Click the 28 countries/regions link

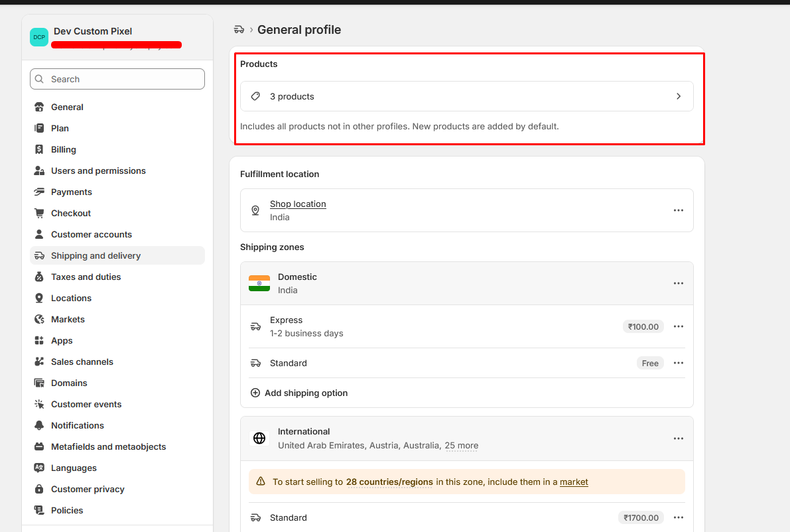tap(389, 482)
